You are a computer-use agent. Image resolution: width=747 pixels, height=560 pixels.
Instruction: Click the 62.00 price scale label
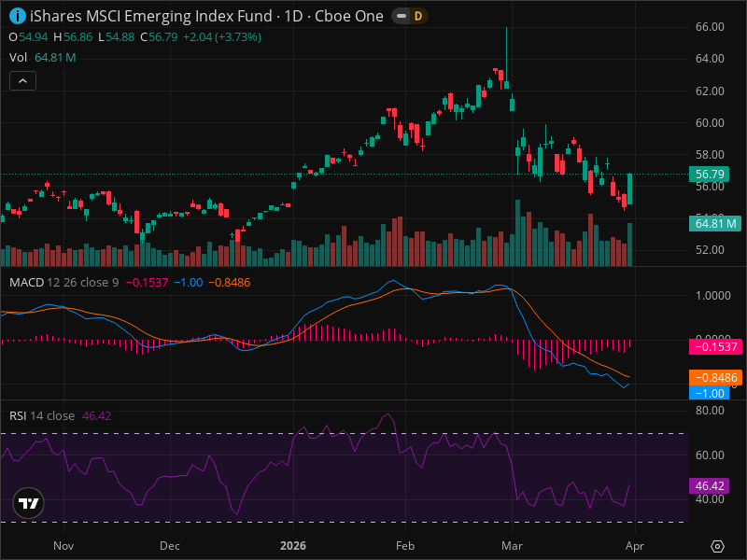710,91
